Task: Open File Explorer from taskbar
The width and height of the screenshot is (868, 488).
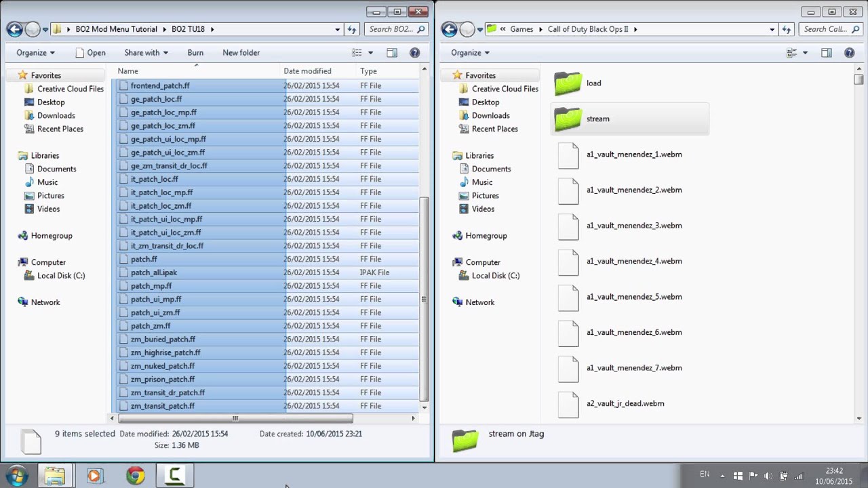Action: click(55, 476)
